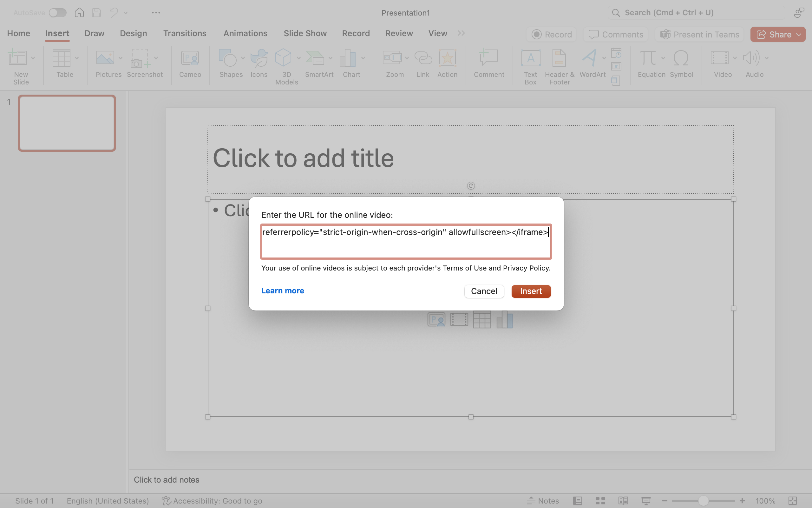Expand the Undo history dropdown arrow
This screenshot has width=812, height=508.
[x=126, y=13]
